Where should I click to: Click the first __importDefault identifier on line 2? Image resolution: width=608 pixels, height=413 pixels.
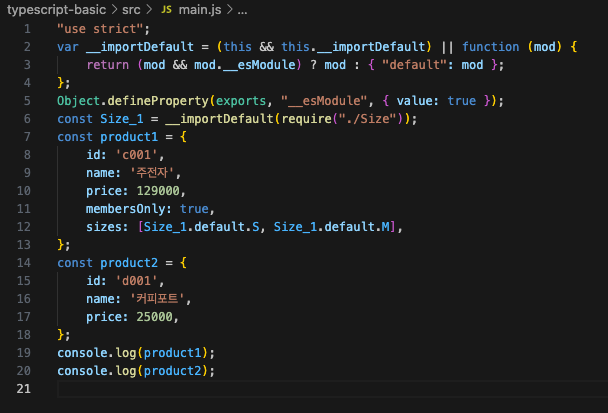click(x=140, y=47)
